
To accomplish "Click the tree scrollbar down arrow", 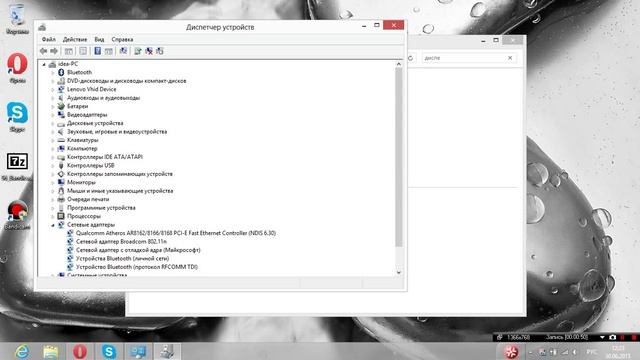I will coord(399,272).
